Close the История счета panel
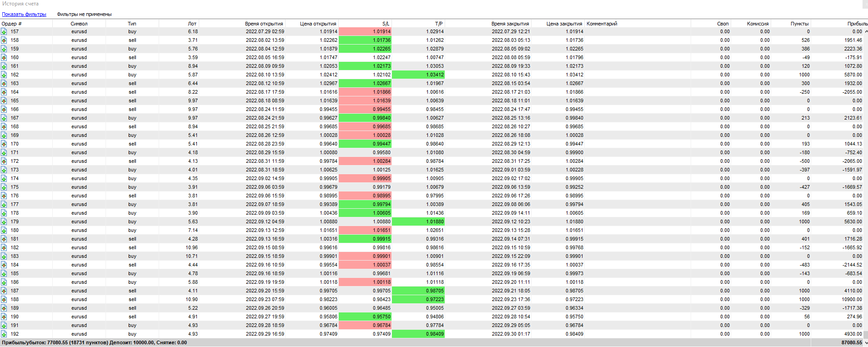 pyautogui.click(x=865, y=4)
